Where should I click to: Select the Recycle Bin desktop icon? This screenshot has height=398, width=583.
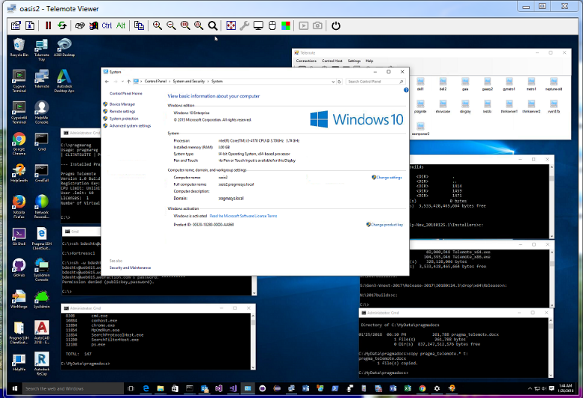(19, 47)
